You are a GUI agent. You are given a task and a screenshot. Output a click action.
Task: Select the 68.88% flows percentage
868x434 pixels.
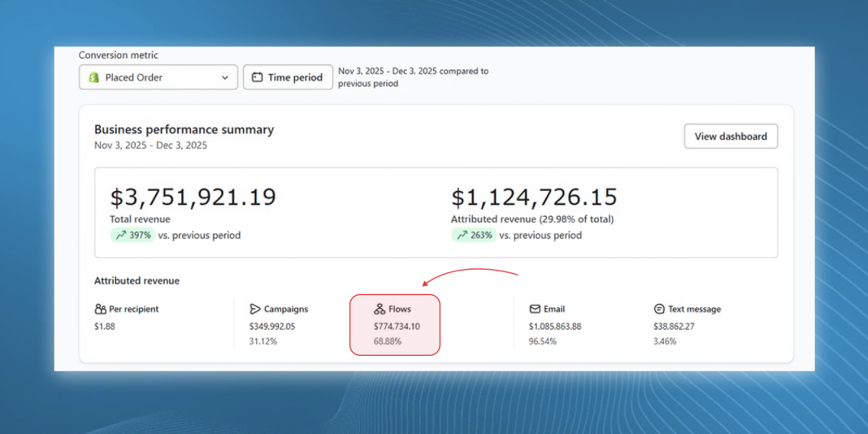(387, 341)
